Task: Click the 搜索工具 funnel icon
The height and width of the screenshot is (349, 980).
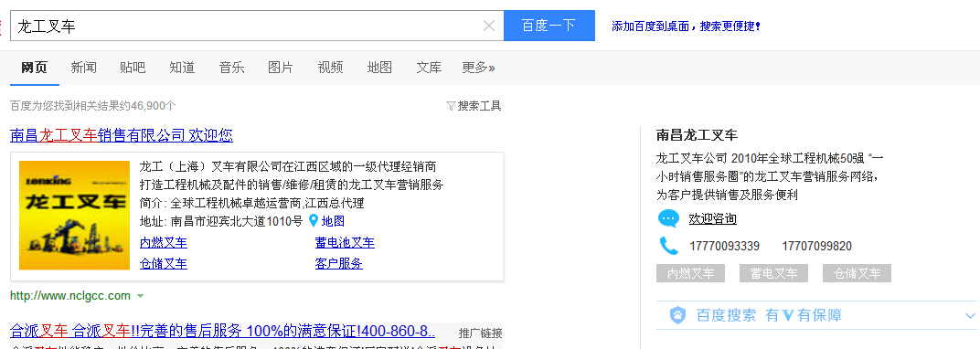Action: tap(451, 106)
